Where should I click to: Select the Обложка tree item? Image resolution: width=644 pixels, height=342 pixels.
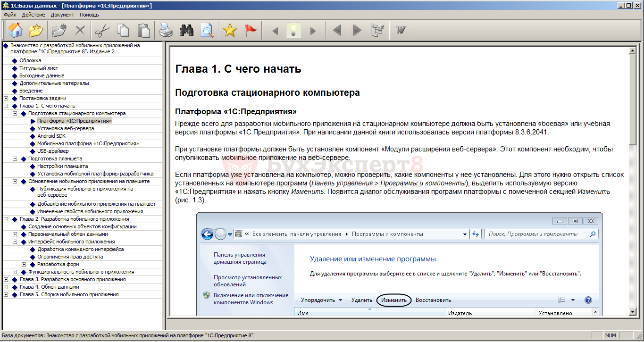[30, 60]
